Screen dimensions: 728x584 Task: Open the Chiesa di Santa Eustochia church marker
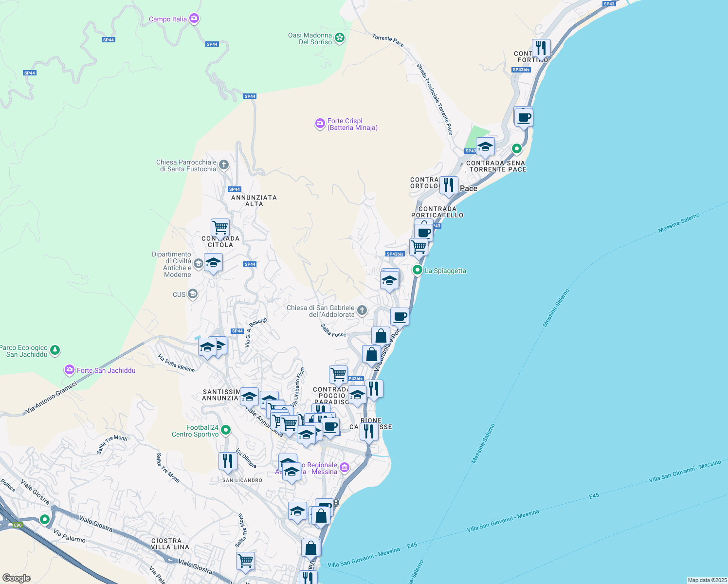pyautogui.click(x=224, y=165)
